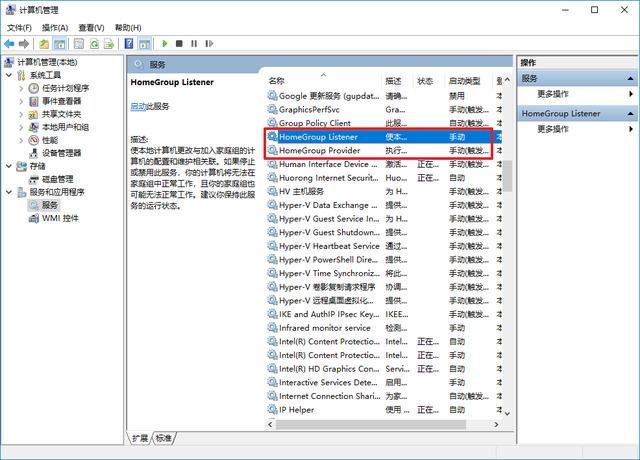The height and width of the screenshot is (460, 640).
Task: Collapse the 服务和应用程序 tree node
Action: click(x=9, y=192)
